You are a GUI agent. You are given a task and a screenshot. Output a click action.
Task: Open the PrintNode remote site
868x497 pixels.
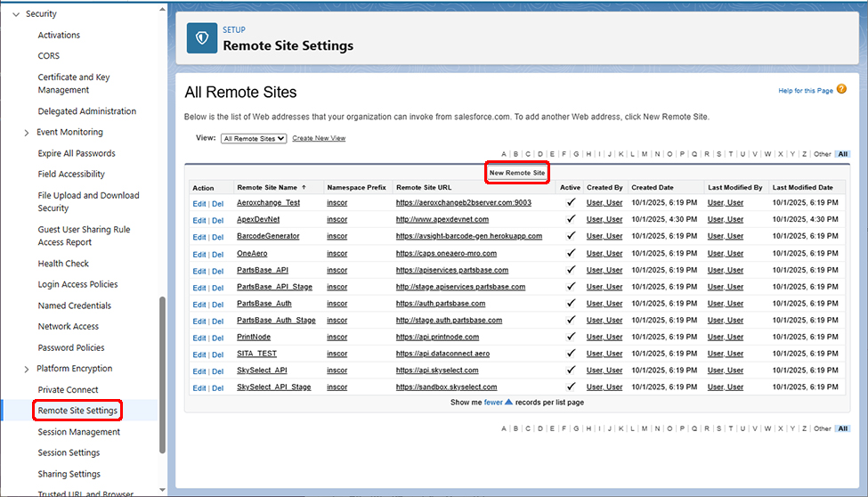pyautogui.click(x=254, y=337)
